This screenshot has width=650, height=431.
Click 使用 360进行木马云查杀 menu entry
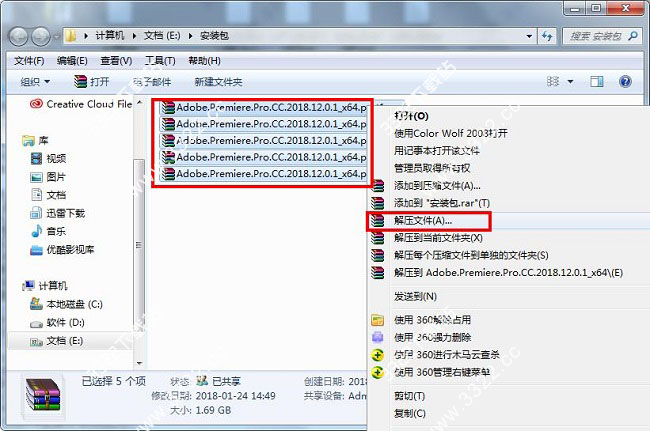click(x=446, y=355)
